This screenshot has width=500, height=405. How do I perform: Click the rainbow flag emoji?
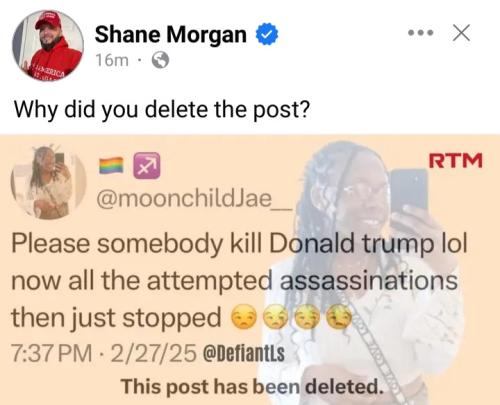(111, 165)
